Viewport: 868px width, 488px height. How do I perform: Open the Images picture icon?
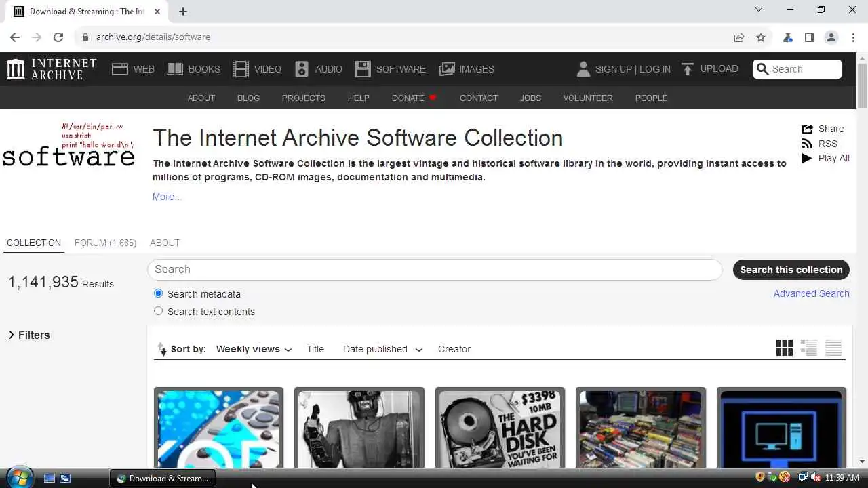click(447, 68)
